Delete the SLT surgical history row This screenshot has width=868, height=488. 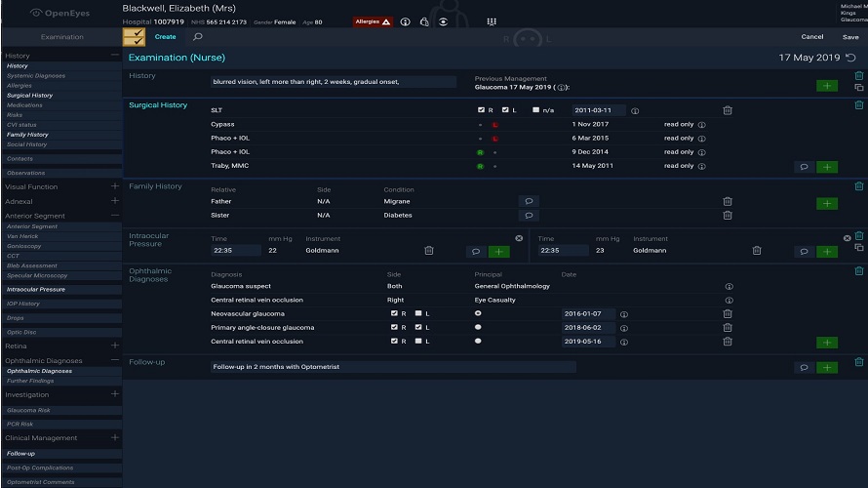point(728,110)
